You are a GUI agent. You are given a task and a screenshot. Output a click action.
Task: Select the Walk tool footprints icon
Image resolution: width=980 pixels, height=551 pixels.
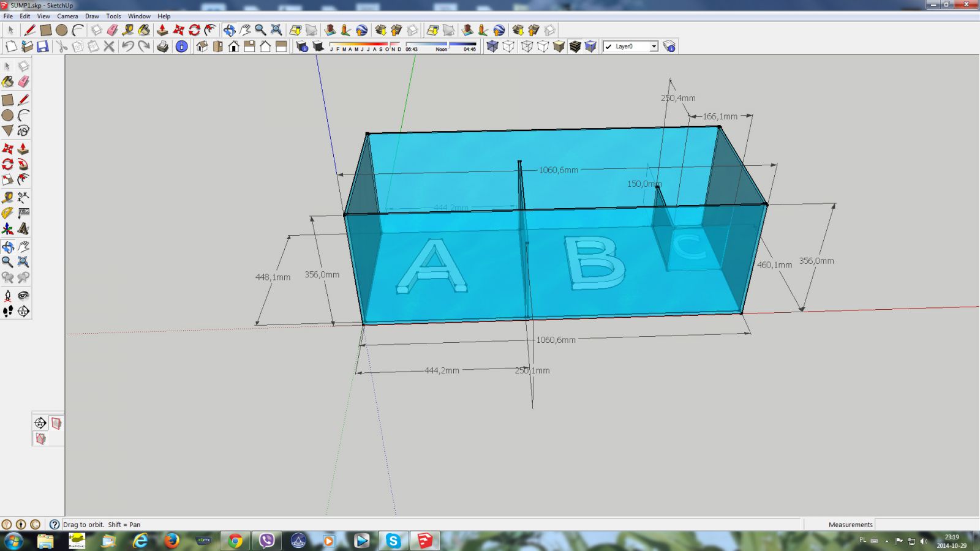[x=7, y=312]
